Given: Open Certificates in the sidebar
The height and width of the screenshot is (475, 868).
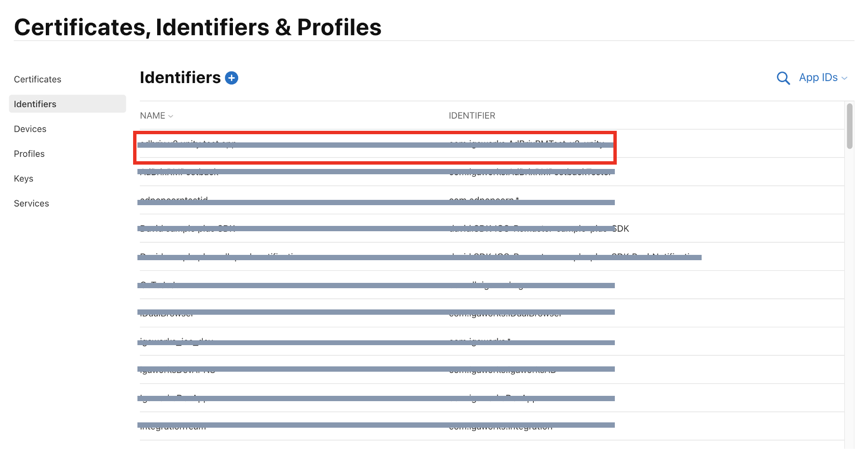Looking at the screenshot, I should click(x=38, y=80).
